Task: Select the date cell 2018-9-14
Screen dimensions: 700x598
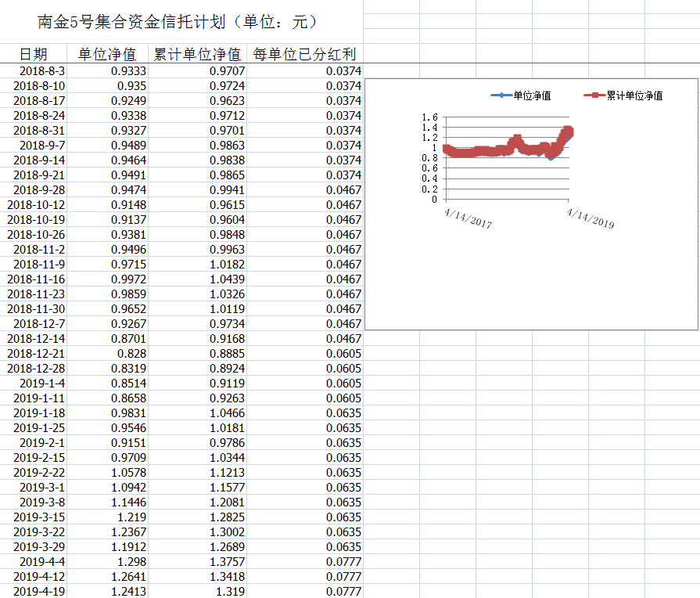Action: click(34, 160)
